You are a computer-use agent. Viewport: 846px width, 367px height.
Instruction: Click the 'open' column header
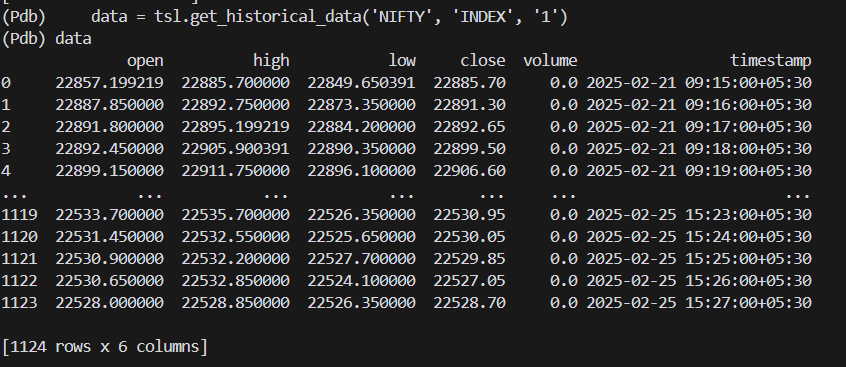click(145, 61)
